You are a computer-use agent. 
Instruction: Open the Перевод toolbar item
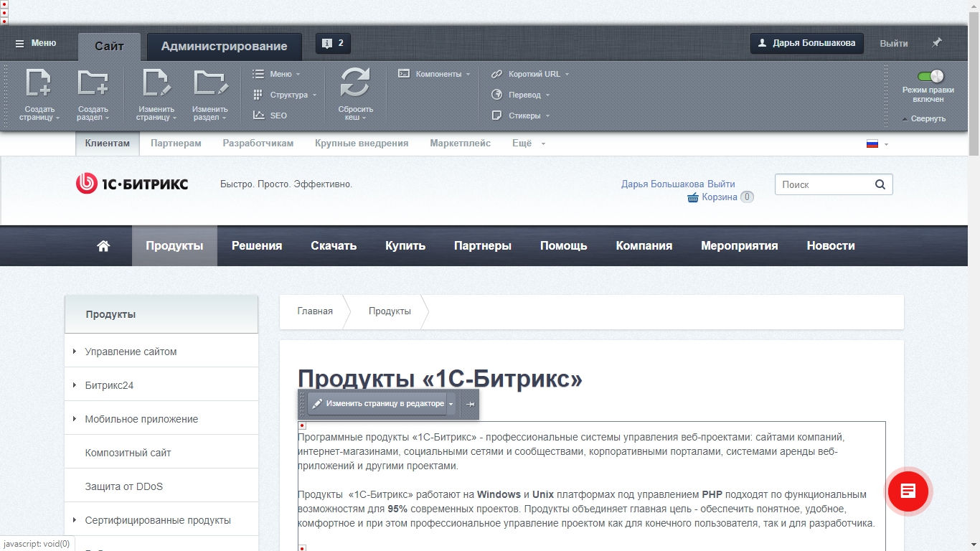[x=520, y=95]
